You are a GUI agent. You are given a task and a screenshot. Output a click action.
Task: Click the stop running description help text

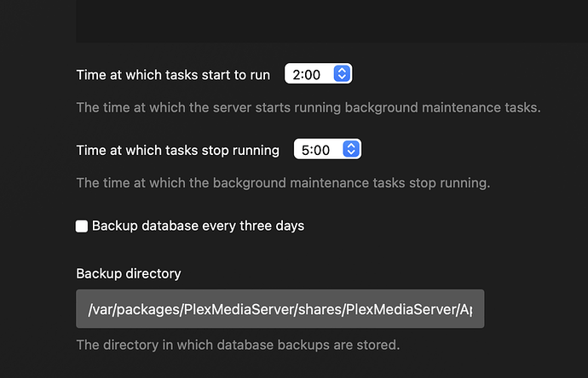(283, 182)
